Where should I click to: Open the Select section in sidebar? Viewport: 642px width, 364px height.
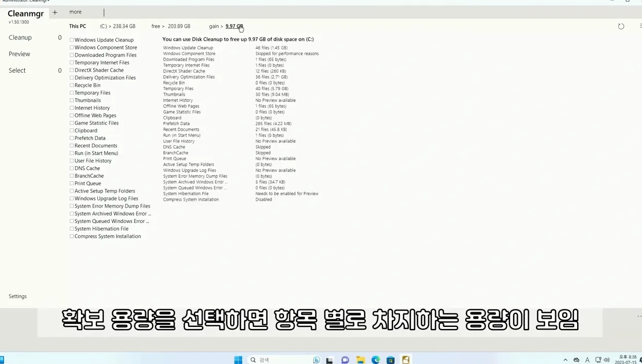tap(17, 71)
